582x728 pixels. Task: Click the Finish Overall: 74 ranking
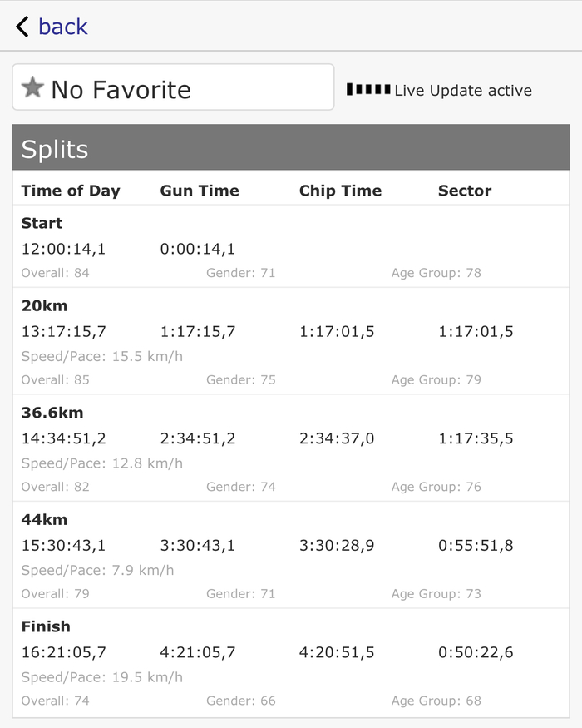(55, 701)
